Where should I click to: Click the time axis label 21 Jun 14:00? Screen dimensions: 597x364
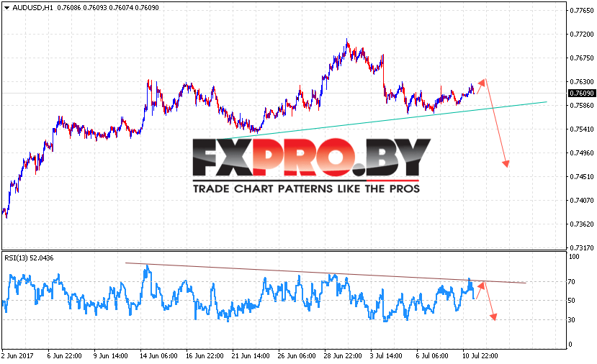[x=251, y=356]
